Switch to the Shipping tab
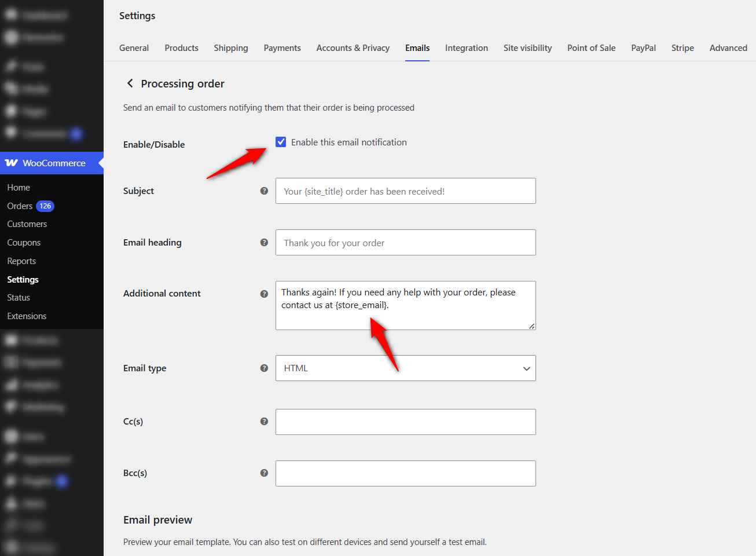Viewport: 756px width, 556px height. point(231,48)
